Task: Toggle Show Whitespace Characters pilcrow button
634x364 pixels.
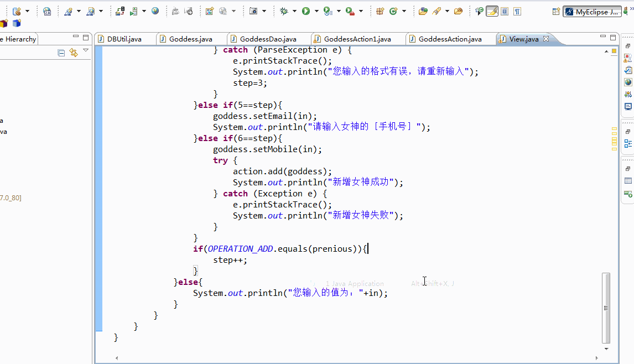Action: (517, 11)
